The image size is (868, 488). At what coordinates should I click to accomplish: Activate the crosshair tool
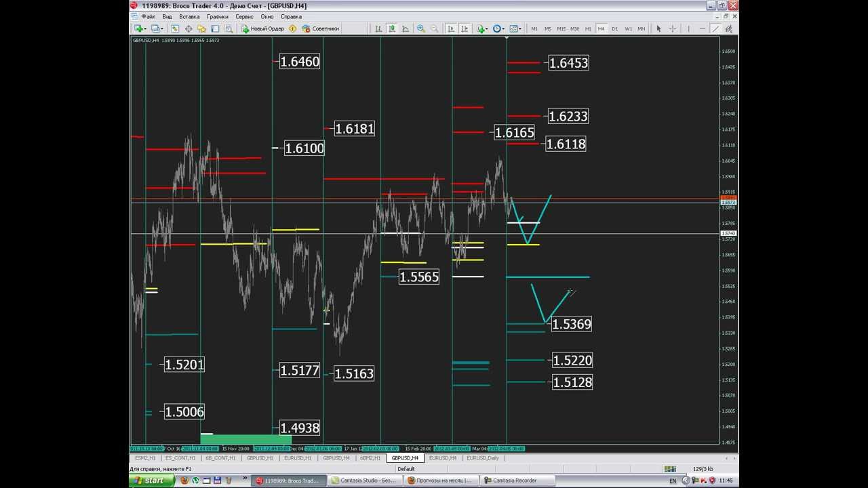coord(673,28)
